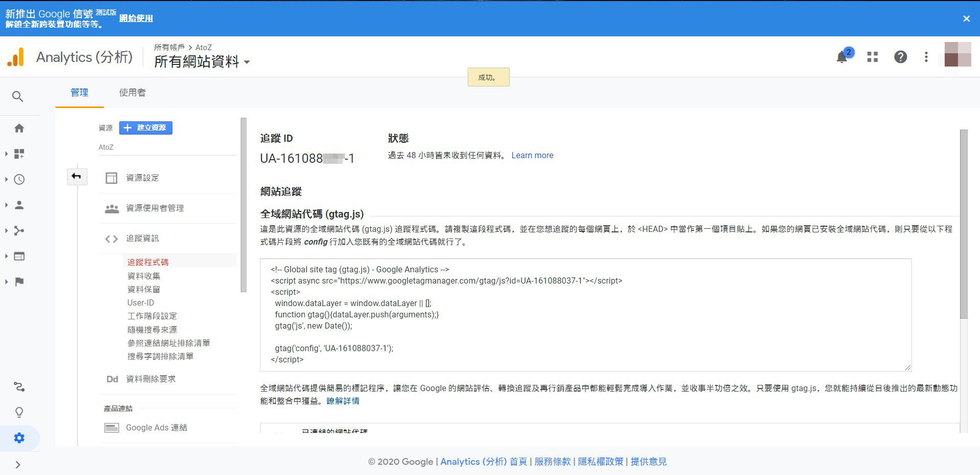
Task: Switch to the 使用者 tab
Action: click(x=132, y=93)
